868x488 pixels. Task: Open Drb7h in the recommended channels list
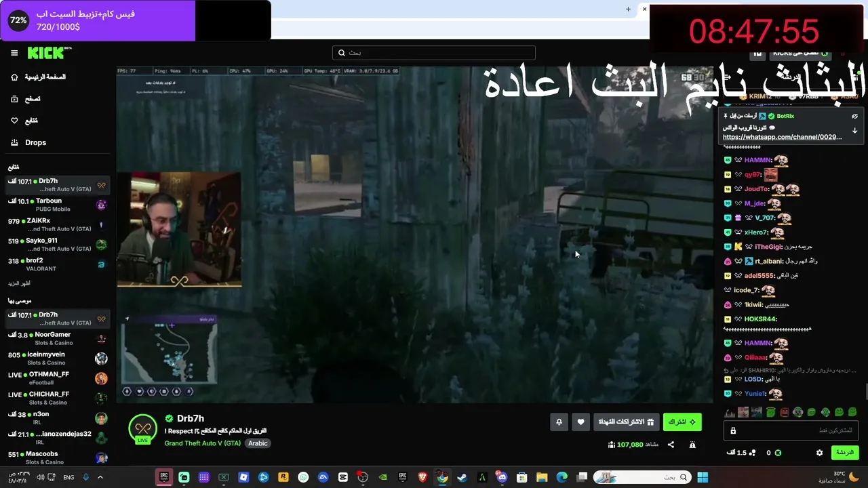coord(57,319)
